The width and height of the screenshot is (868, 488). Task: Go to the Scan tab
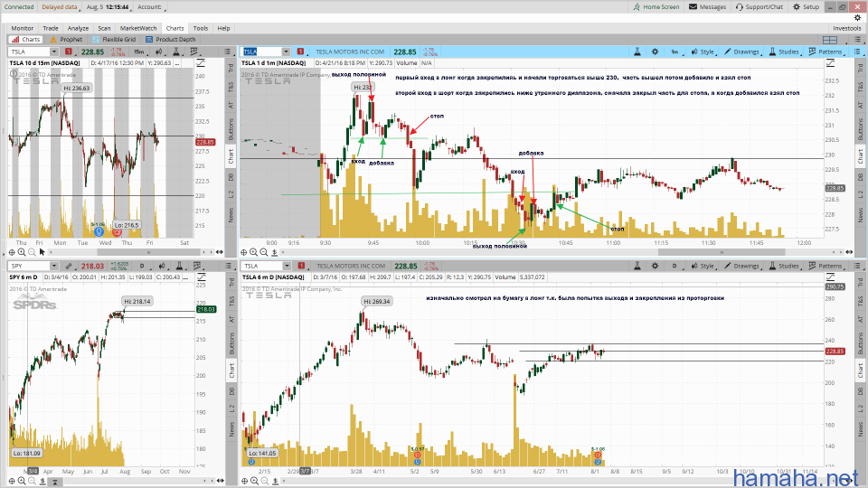click(104, 28)
